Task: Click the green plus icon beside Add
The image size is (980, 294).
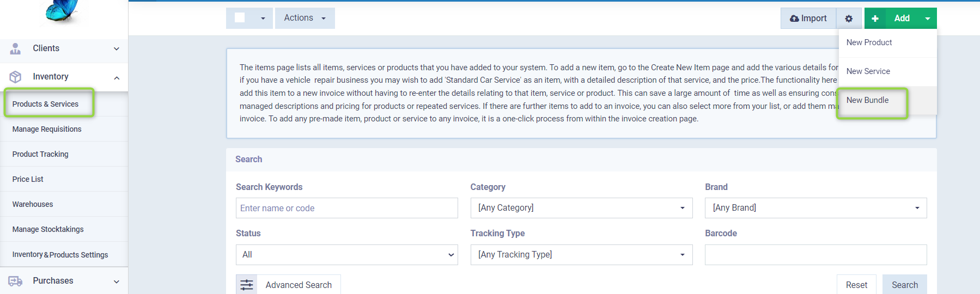Action: (875, 19)
